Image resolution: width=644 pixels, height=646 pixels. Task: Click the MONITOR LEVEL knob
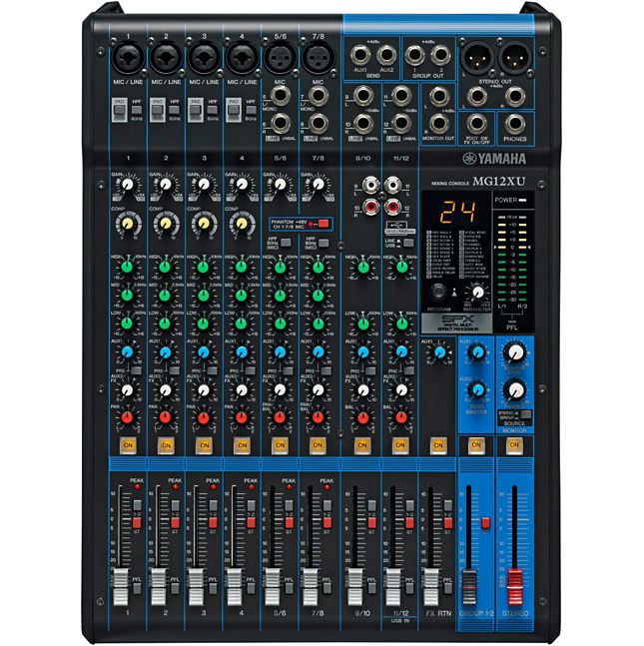point(515,352)
